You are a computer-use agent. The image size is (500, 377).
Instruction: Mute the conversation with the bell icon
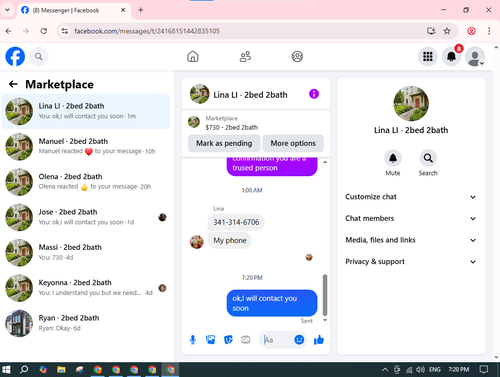(393, 158)
